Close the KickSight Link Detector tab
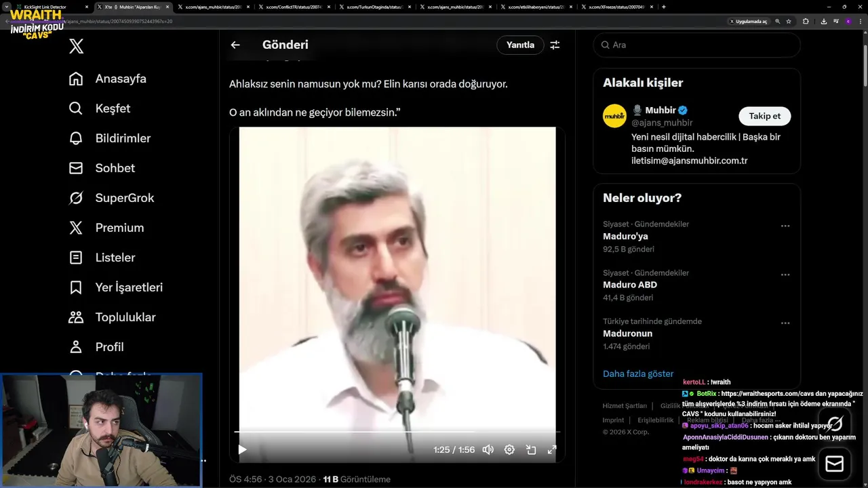Viewport: 868px width, 488px height. tap(87, 7)
